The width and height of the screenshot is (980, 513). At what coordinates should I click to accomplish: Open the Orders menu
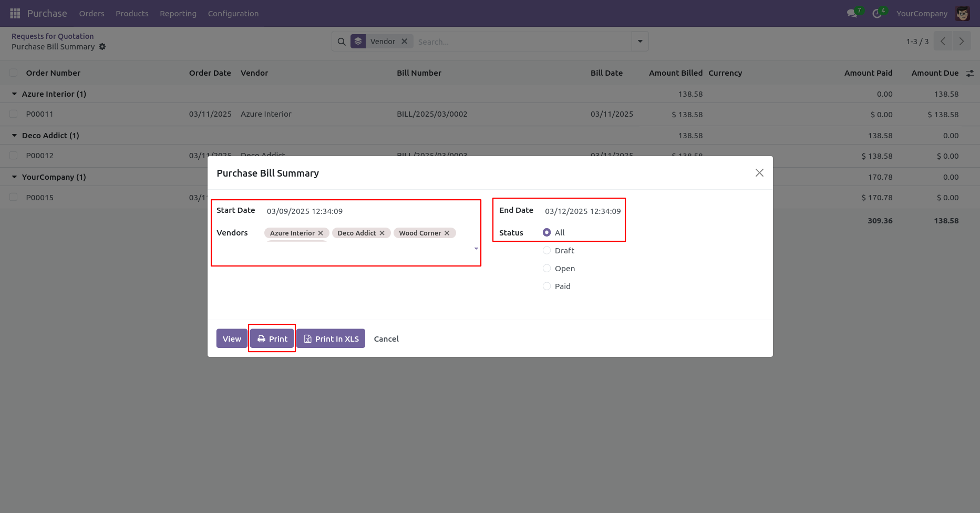[x=92, y=14]
